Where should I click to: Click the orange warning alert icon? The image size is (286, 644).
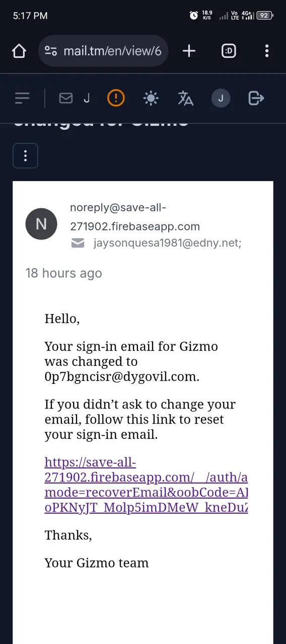click(x=116, y=98)
